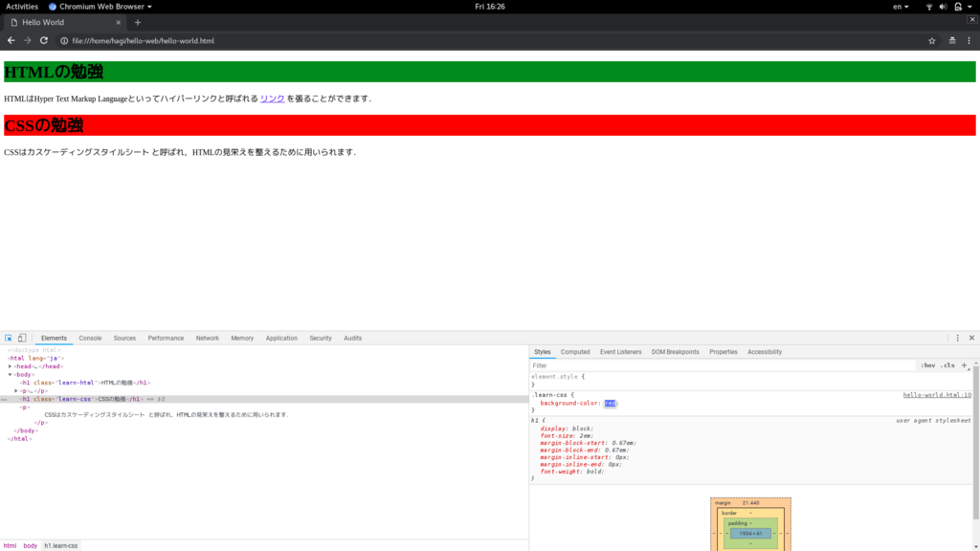Open the Chromium Web Browser app menu
Image resolution: width=980 pixels, height=551 pixels.
click(100, 7)
